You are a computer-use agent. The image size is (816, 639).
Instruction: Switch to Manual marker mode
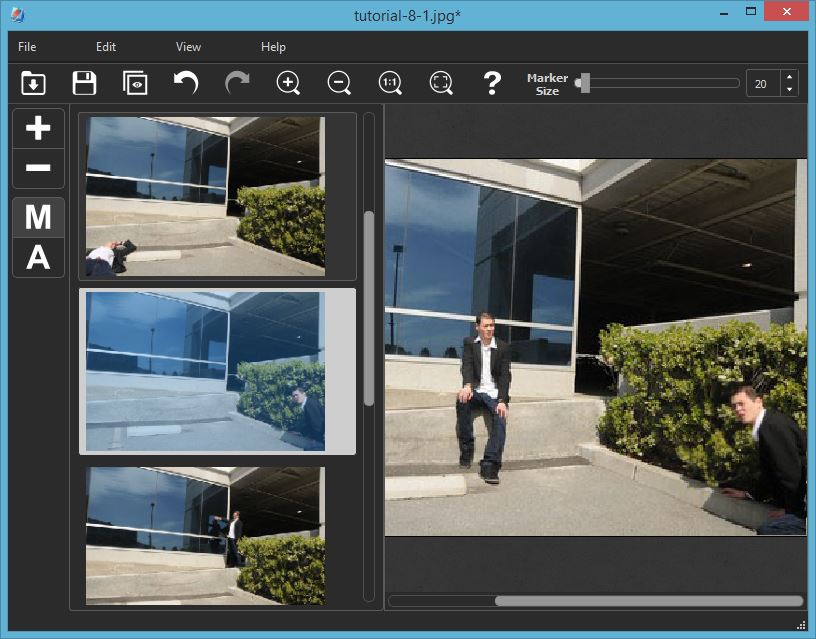click(38, 217)
